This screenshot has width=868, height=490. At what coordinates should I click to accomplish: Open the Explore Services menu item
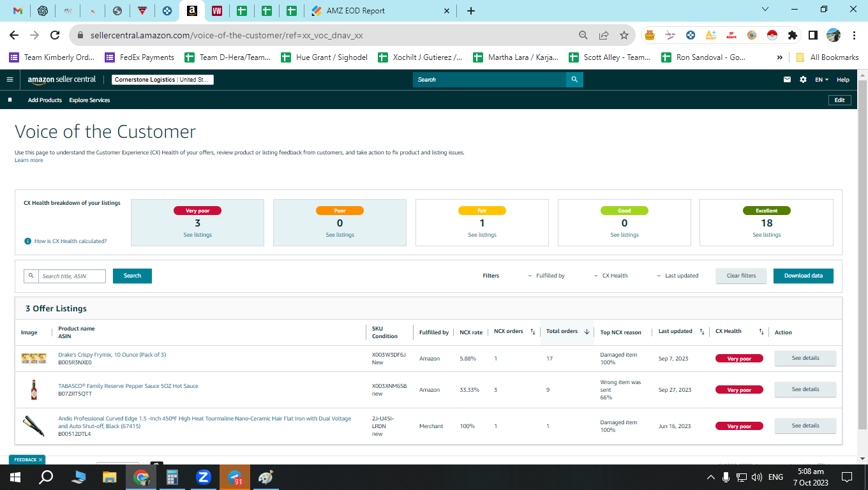click(89, 100)
